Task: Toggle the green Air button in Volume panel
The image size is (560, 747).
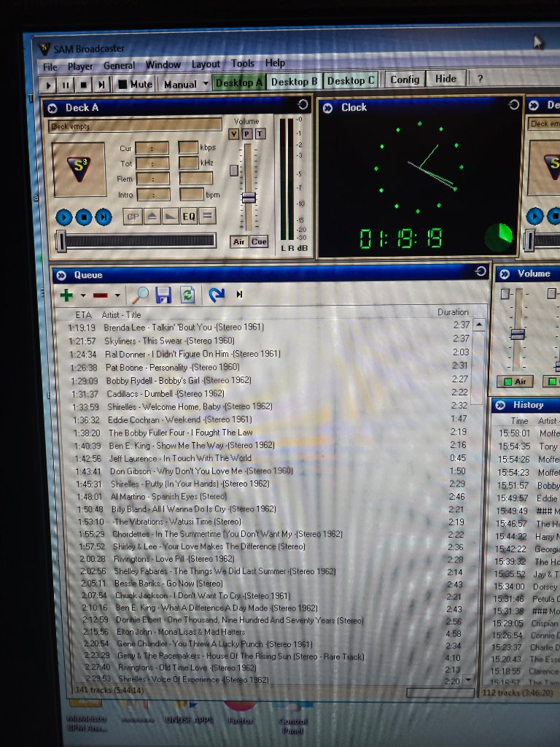Action: (x=516, y=382)
